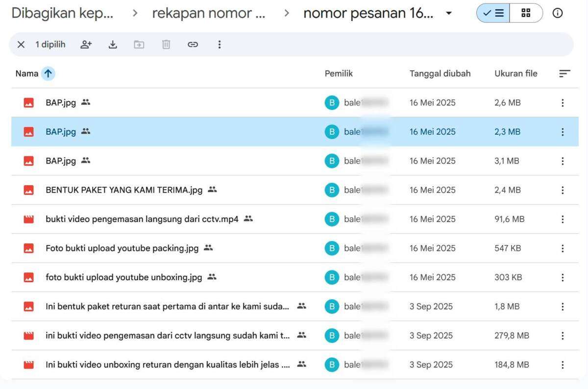This screenshot has height=389, width=588.
Task: Open the current folder name dropdown
Action: point(449,13)
